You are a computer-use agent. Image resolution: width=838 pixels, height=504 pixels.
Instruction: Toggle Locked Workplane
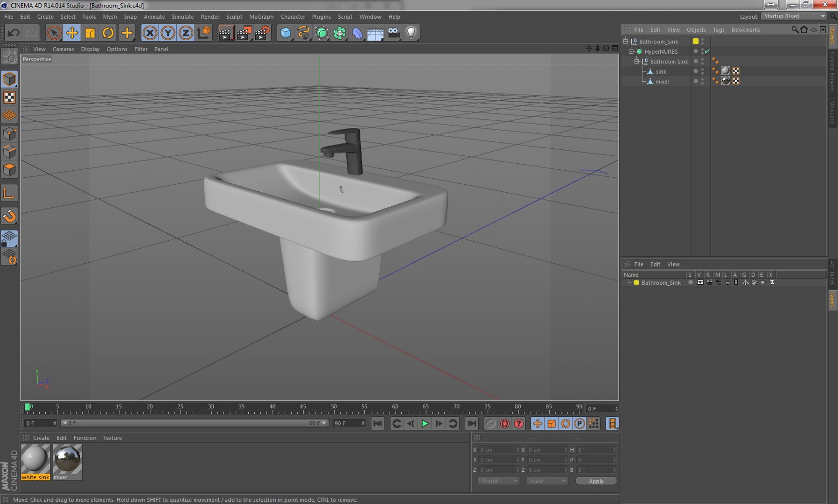tap(9, 238)
